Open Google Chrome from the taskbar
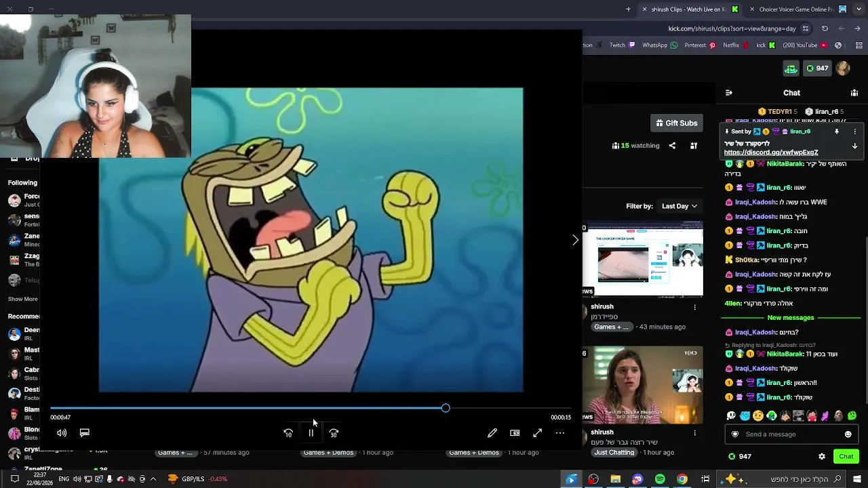Viewport: 868px width, 488px height. click(x=683, y=479)
